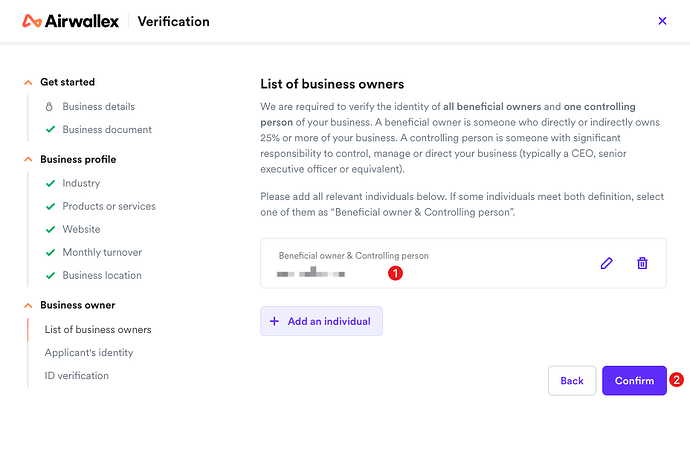690x475 pixels.
Task: Go to the ID verification step
Action: click(x=77, y=376)
